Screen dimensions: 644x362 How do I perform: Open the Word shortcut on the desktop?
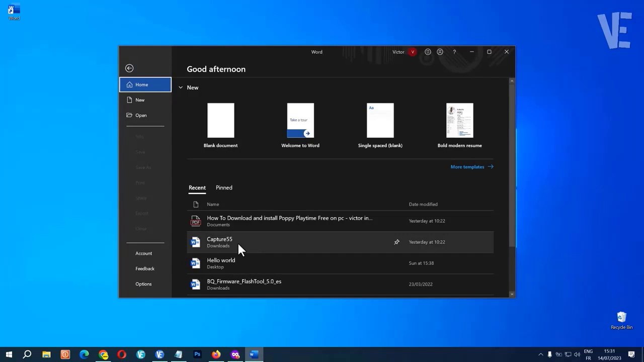14,12
